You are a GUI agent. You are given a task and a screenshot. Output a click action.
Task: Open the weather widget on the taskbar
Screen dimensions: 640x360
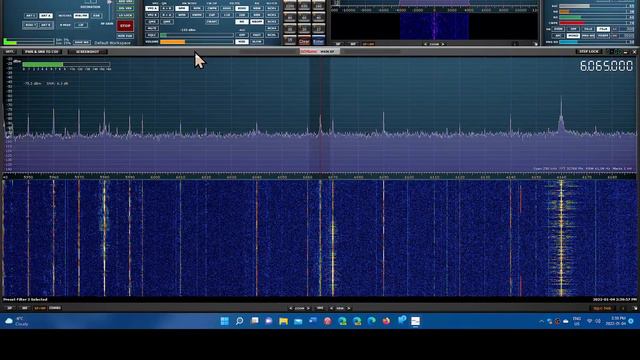16,321
